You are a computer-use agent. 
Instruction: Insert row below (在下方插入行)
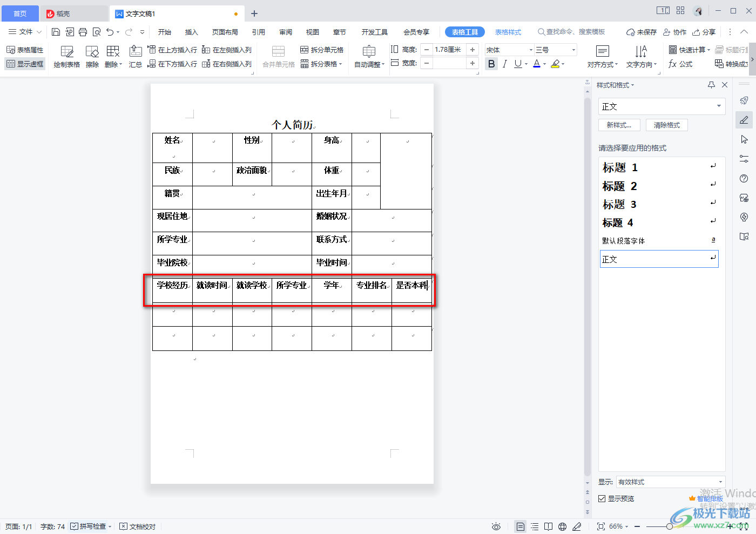pyautogui.click(x=172, y=64)
